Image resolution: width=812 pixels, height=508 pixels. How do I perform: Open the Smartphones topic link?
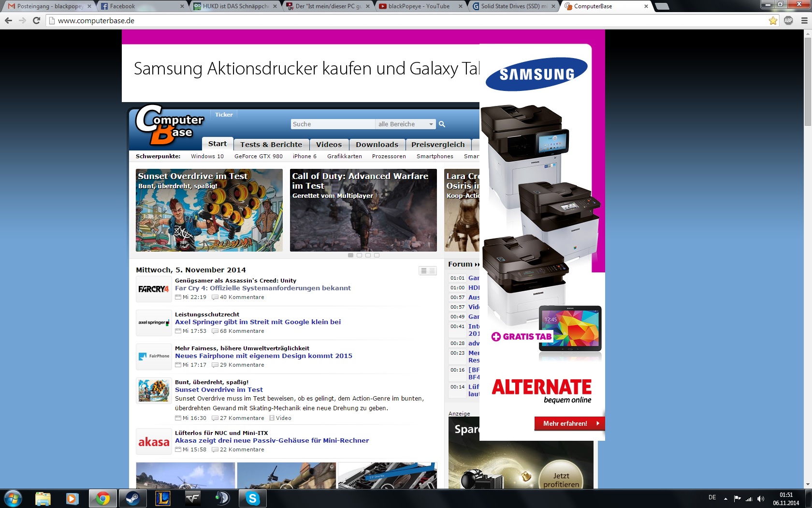[435, 156]
